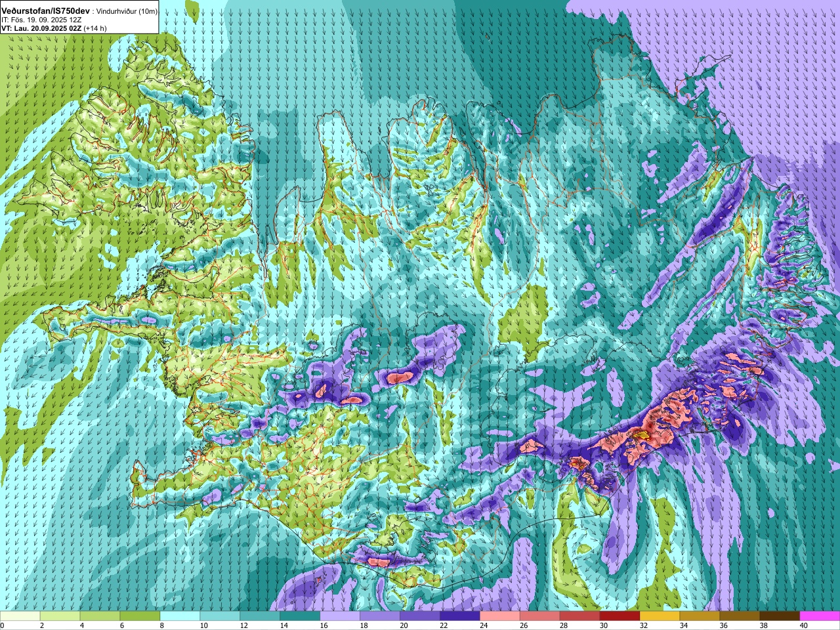The height and width of the screenshot is (630, 840).
Task: Pick the dark red 30–32 legend swatch
Action: click(x=620, y=616)
